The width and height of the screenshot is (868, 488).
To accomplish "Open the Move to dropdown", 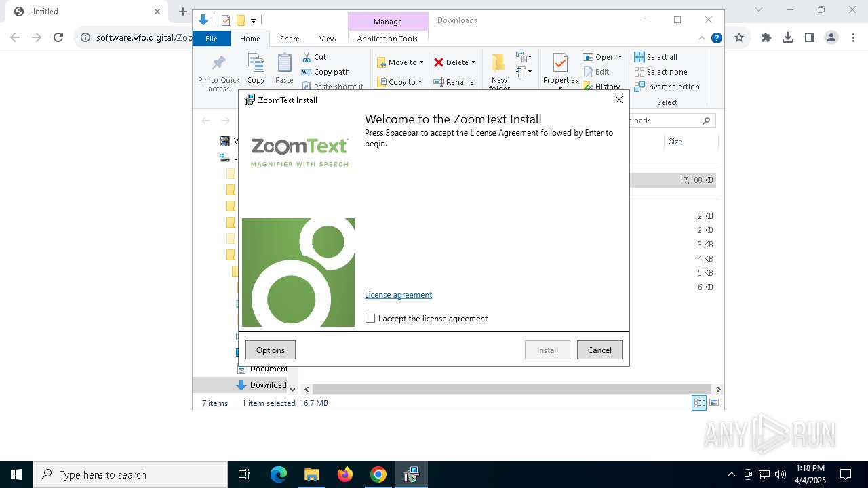I will coord(400,62).
